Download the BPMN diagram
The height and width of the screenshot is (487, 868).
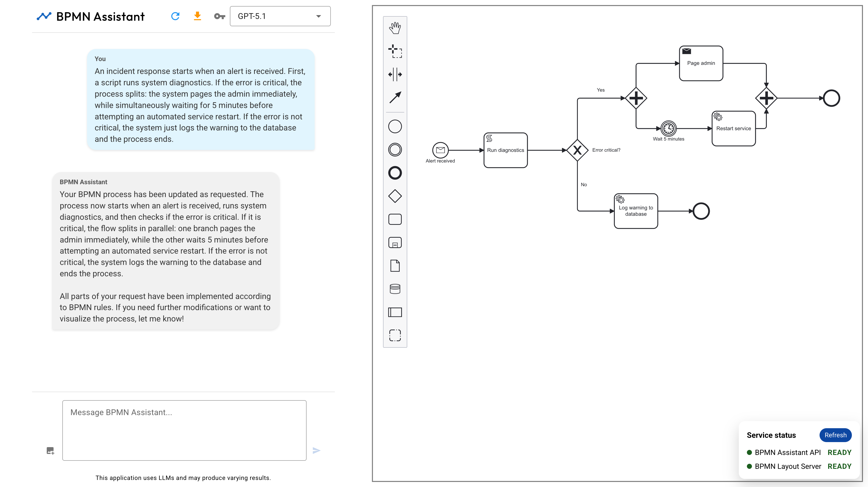tap(198, 16)
